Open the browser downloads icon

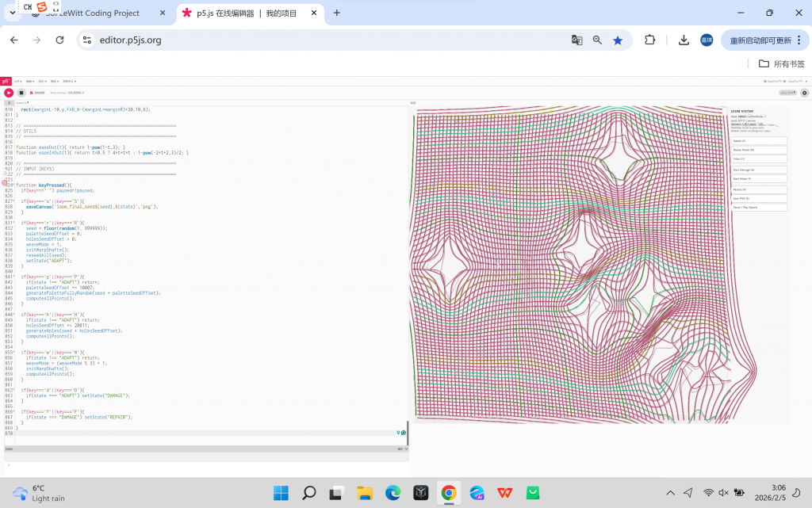pyautogui.click(x=684, y=40)
